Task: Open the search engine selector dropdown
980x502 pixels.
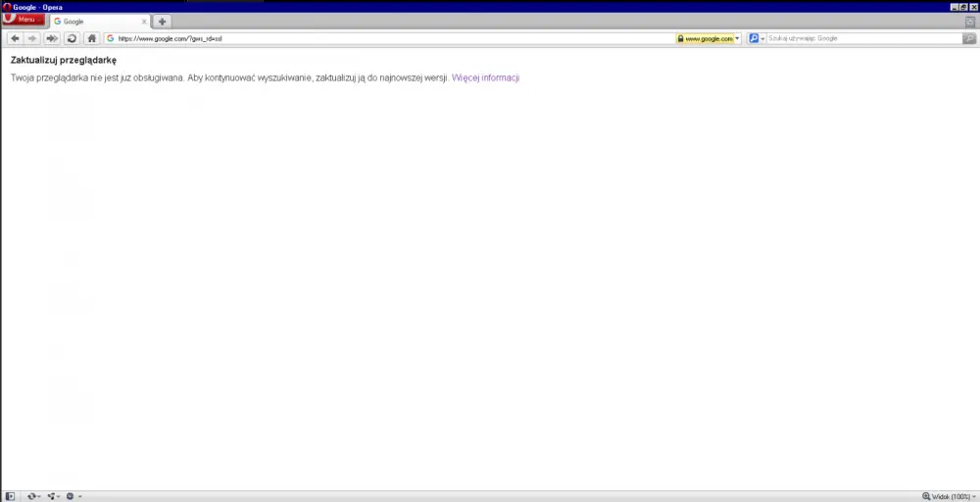Action: click(x=756, y=38)
